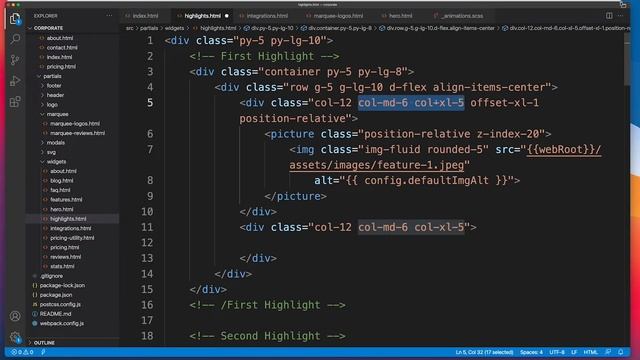Open the Manage gear icon
This screenshot has height=360, width=640.
(15, 337)
